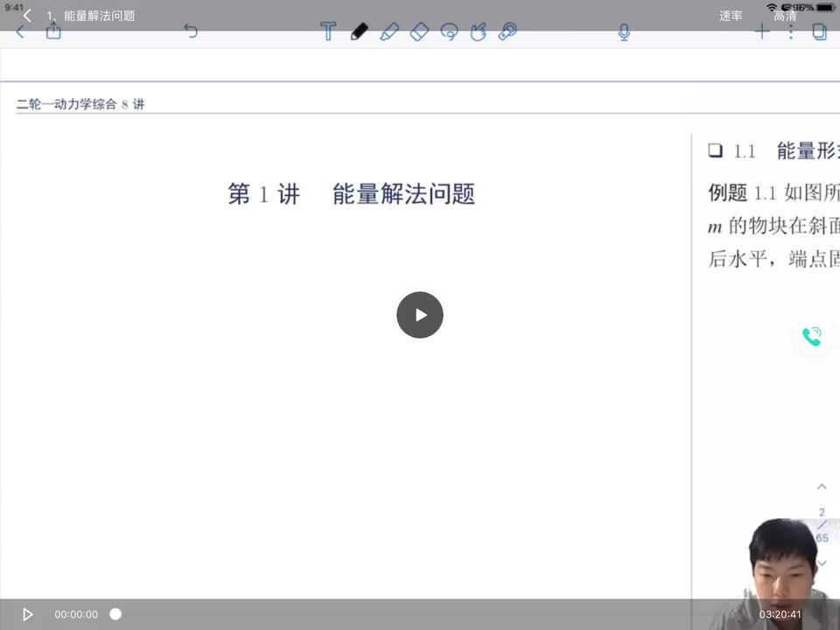Select the Lasso tool

(x=449, y=31)
